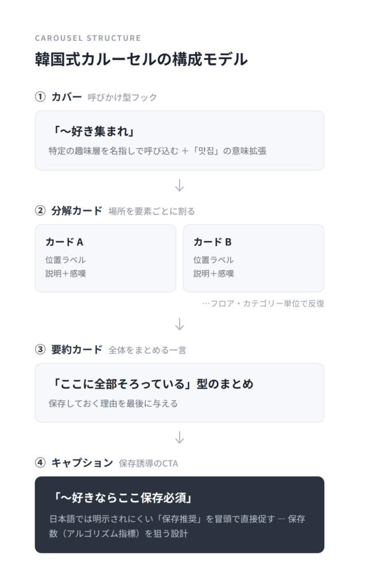Screen dimensions: 381x588
Task: Click the down arrow above キャプション section
Action: (x=180, y=438)
